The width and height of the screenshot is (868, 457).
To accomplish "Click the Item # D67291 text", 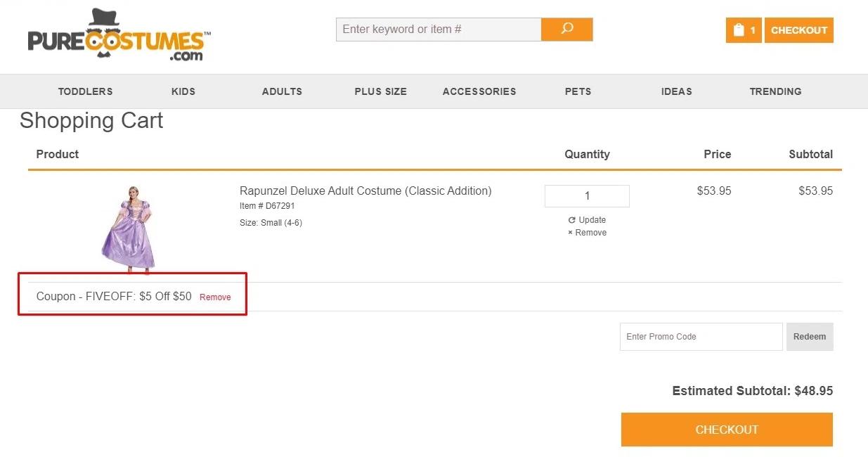I will pos(267,206).
